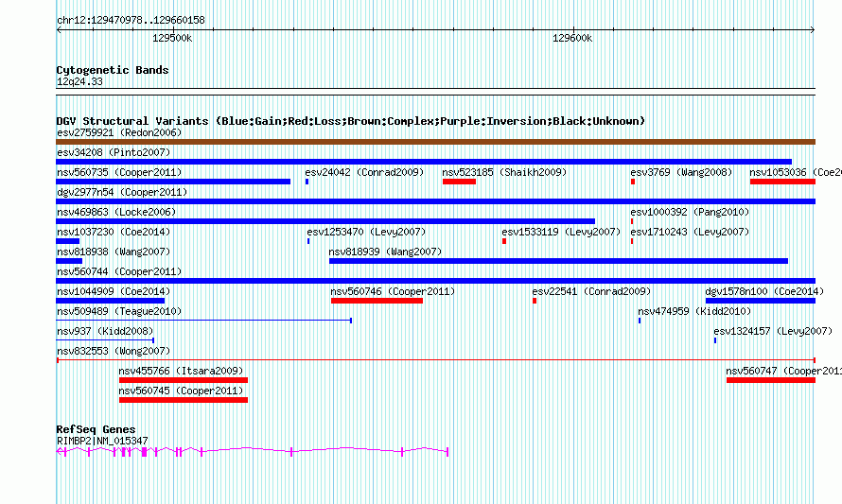The height and width of the screenshot is (504, 842).
Task: Click the left arrow of the ruler
Action: pos(59,30)
